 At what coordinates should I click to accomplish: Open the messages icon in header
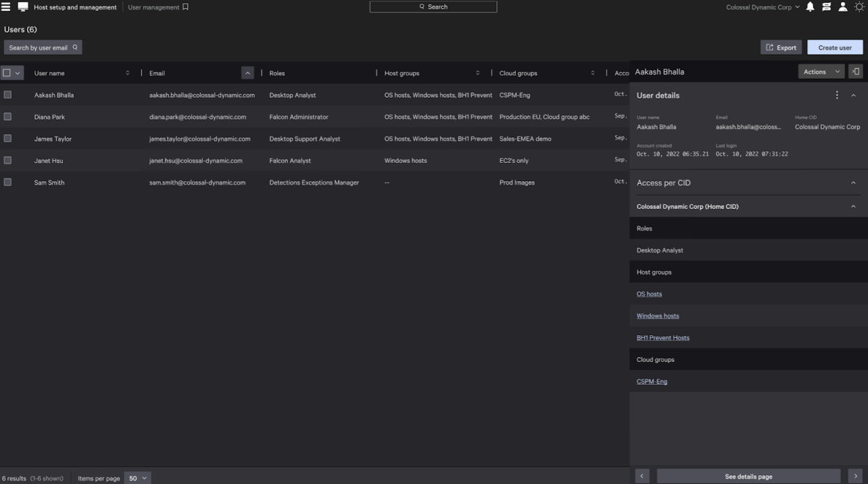point(826,7)
